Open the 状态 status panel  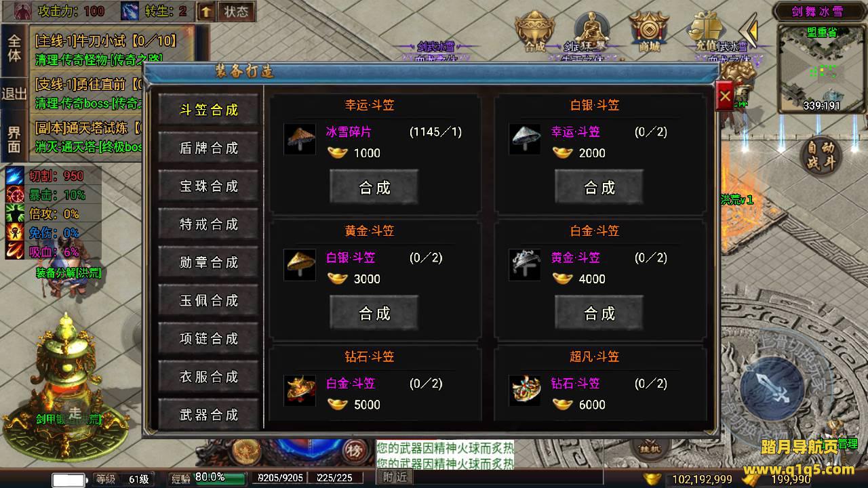click(x=236, y=11)
